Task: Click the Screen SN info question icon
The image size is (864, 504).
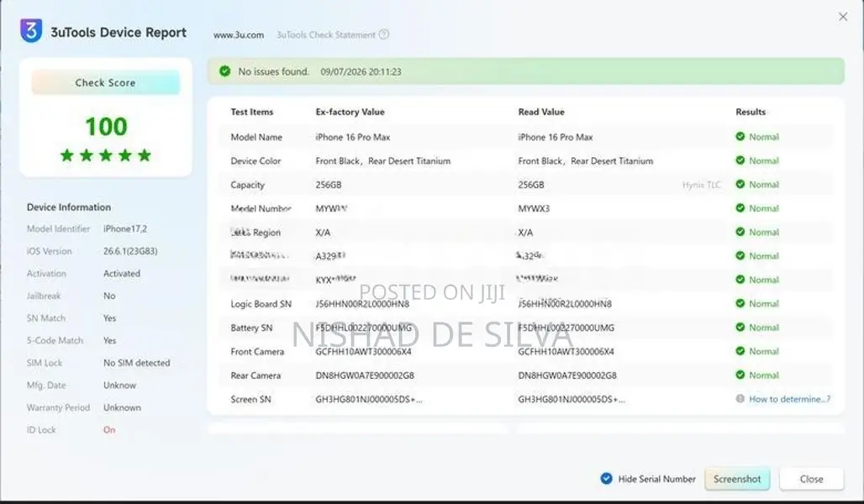Action: (740, 398)
